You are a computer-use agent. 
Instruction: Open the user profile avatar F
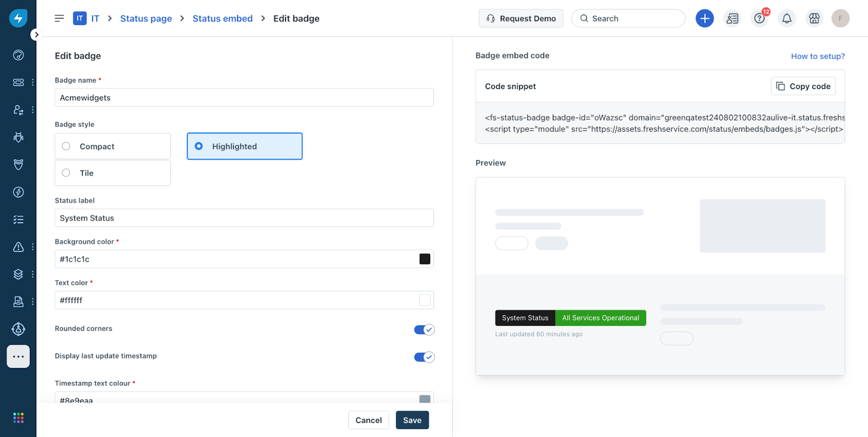[840, 18]
